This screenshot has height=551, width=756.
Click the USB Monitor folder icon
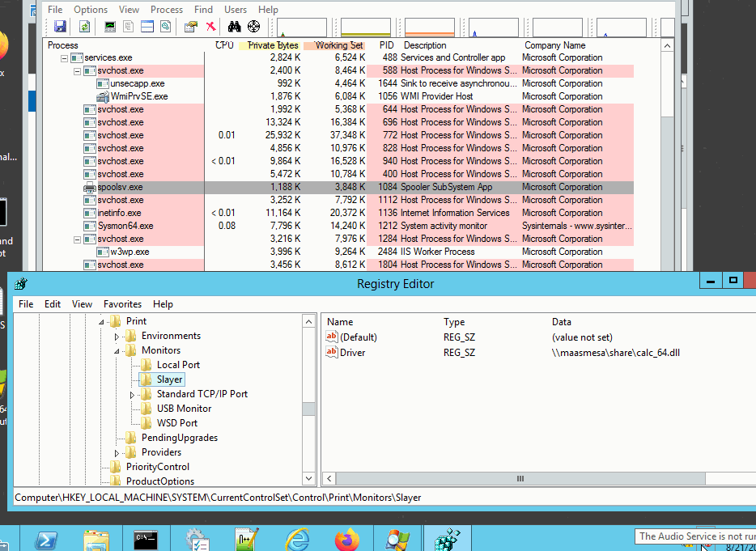[146, 409]
